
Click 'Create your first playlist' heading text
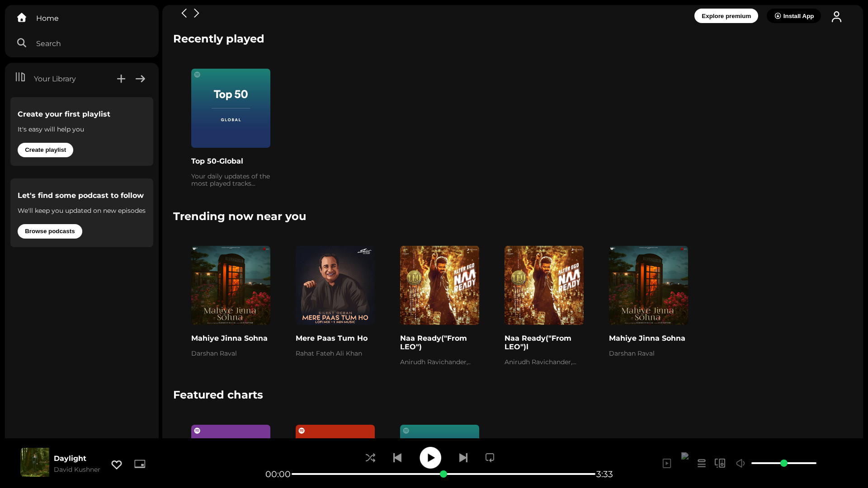point(64,114)
